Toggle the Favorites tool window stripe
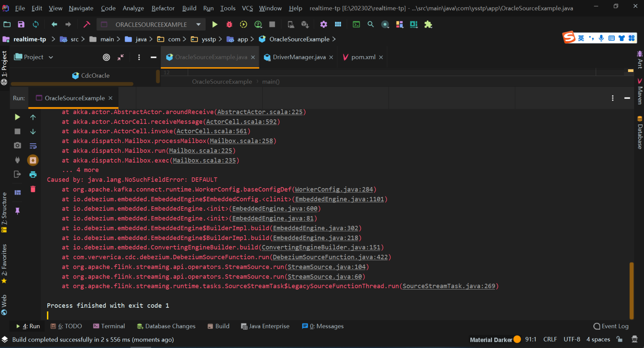The height and width of the screenshot is (348, 644). [x=4, y=264]
